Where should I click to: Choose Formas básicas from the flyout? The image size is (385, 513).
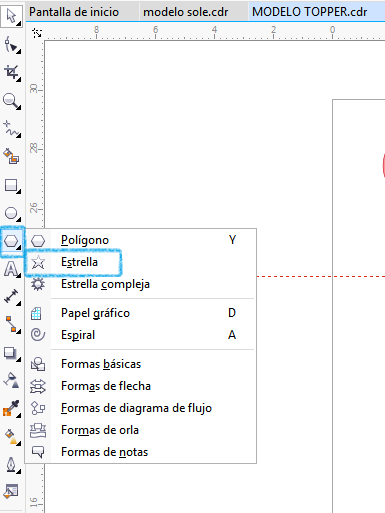(x=140, y=364)
